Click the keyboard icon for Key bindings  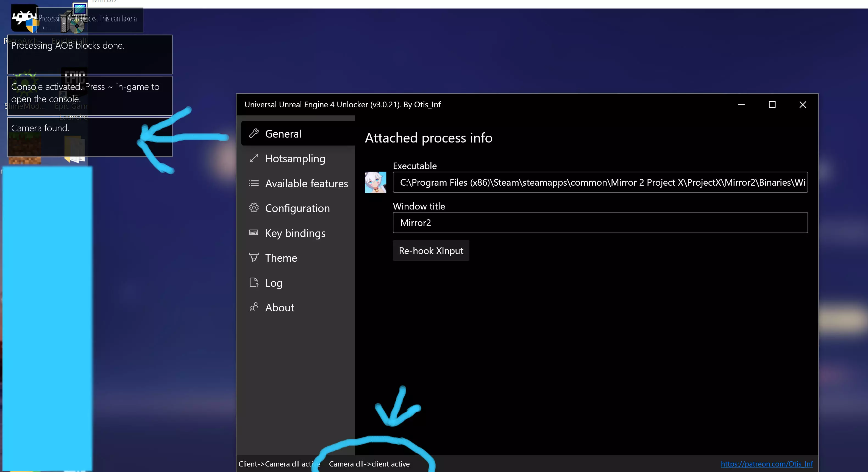[x=254, y=233]
